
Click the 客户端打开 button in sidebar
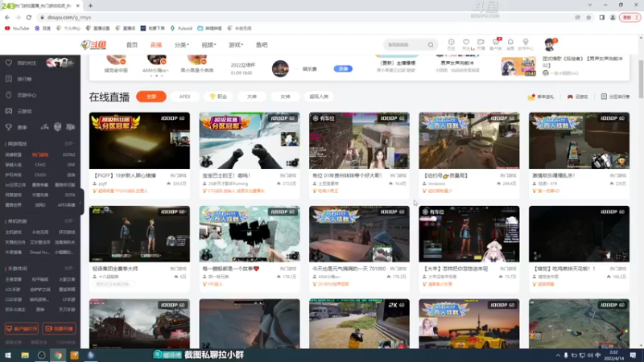click(22, 329)
